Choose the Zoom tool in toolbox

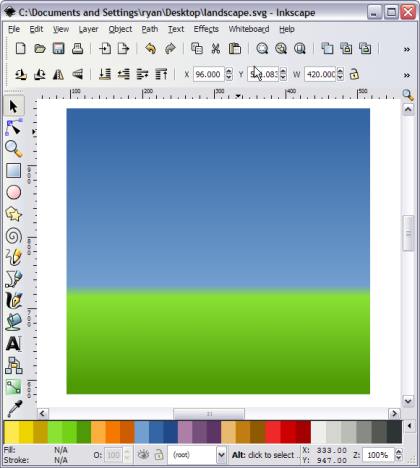14,149
